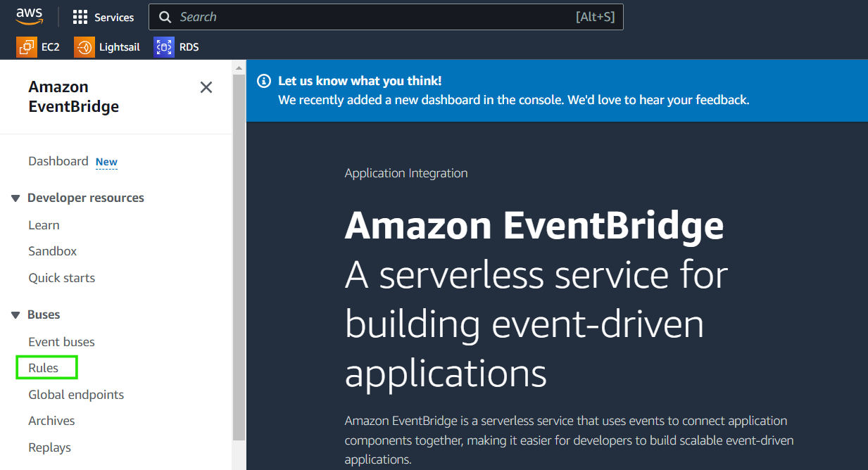Image resolution: width=868 pixels, height=470 pixels.
Task: Open the RDS shortcut icon
Action: click(x=164, y=47)
